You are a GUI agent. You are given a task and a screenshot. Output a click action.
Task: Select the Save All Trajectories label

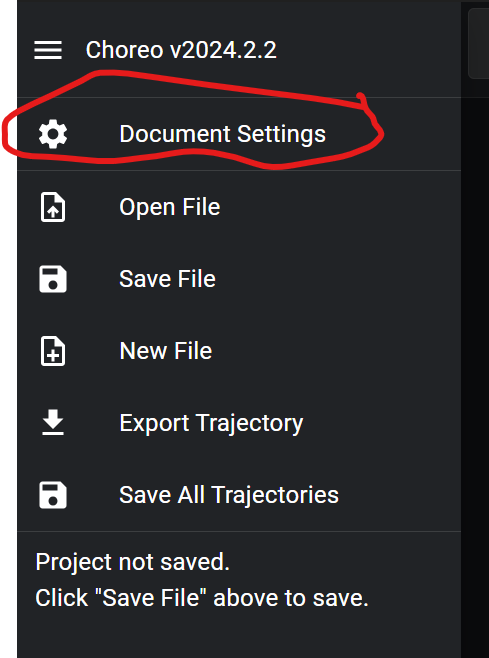[x=229, y=495]
